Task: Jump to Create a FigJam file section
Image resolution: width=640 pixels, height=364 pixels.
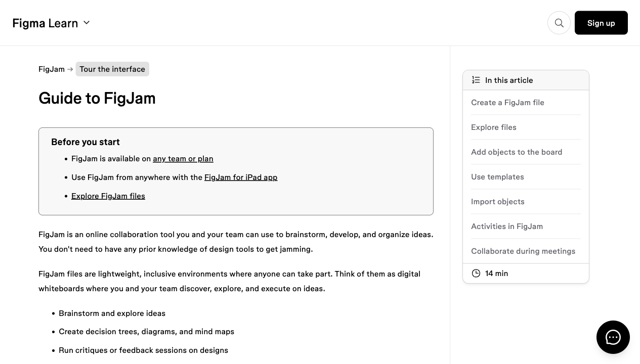Action: (507, 103)
